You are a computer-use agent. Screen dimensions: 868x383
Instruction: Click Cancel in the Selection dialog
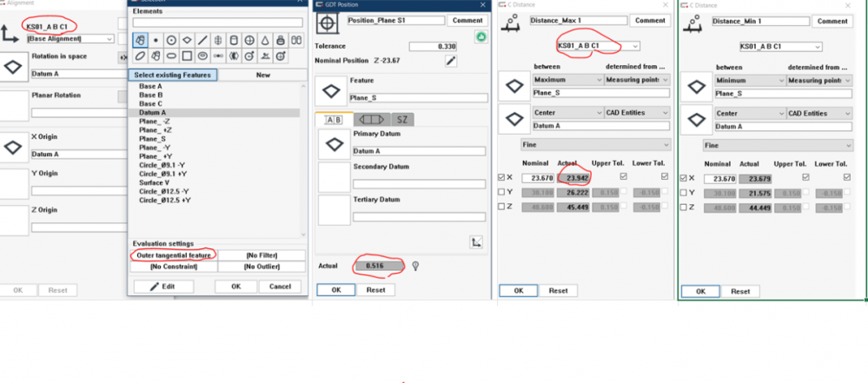tap(280, 287)
